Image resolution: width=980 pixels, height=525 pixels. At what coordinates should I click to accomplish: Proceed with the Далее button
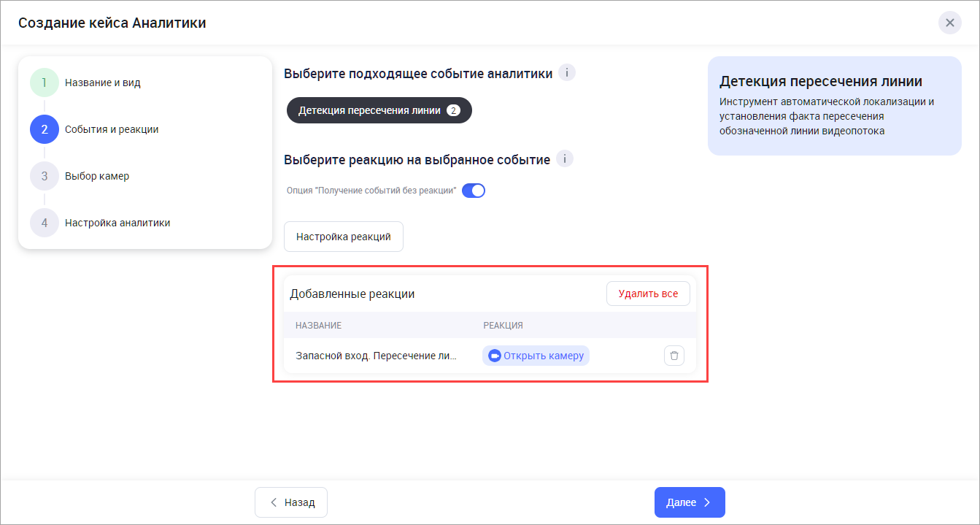coord(690,502)
